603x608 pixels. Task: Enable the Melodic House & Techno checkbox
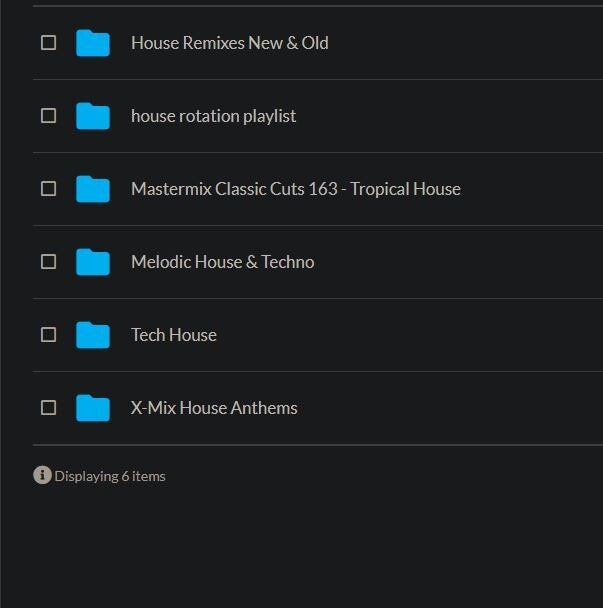pos(48,262)
